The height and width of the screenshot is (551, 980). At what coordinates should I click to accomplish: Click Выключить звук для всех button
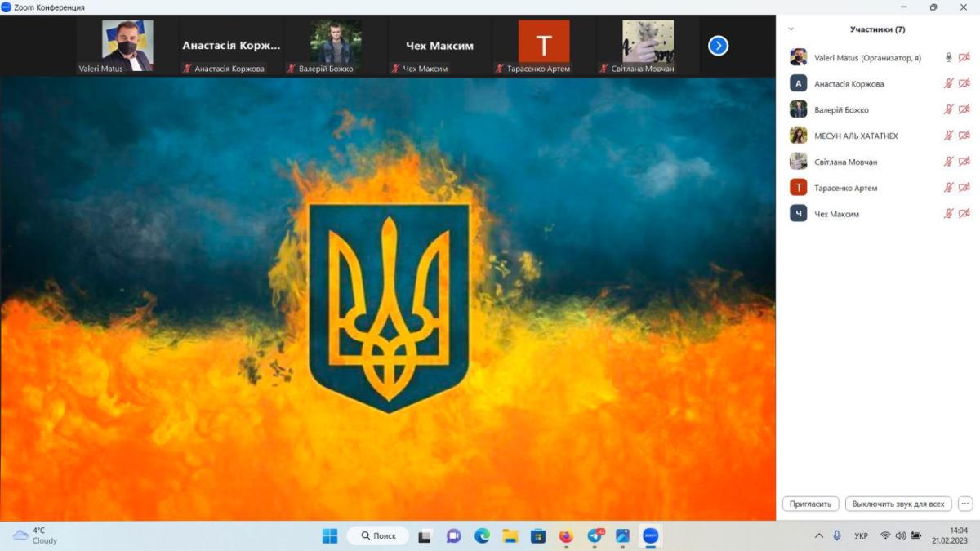coord(898,504)
